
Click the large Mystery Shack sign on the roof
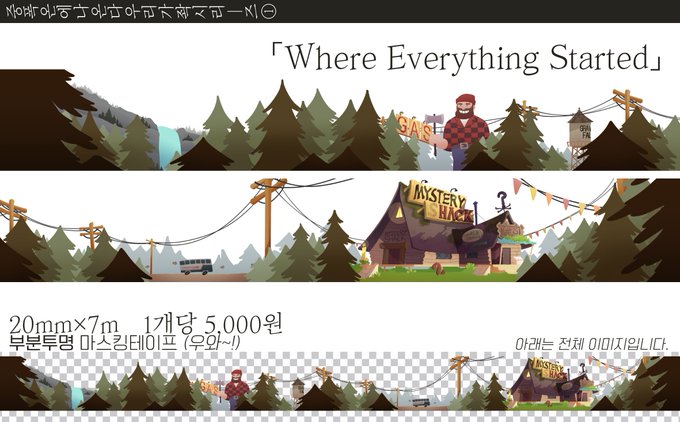click(440, 202)
